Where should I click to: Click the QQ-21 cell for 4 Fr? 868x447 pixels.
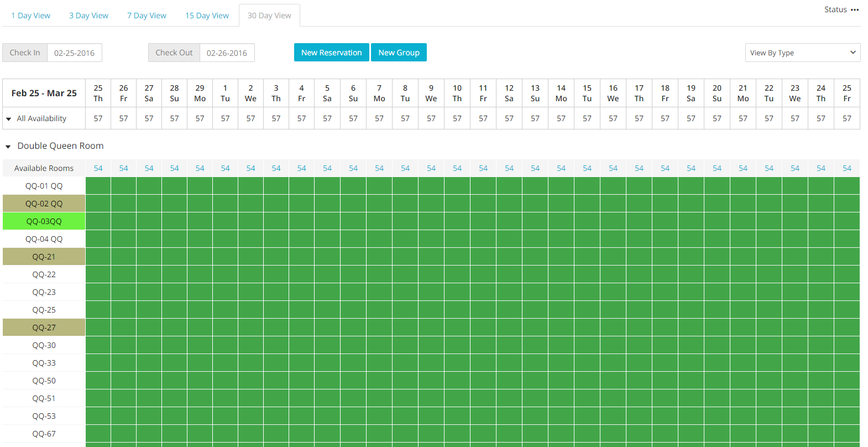pos(301,257)
